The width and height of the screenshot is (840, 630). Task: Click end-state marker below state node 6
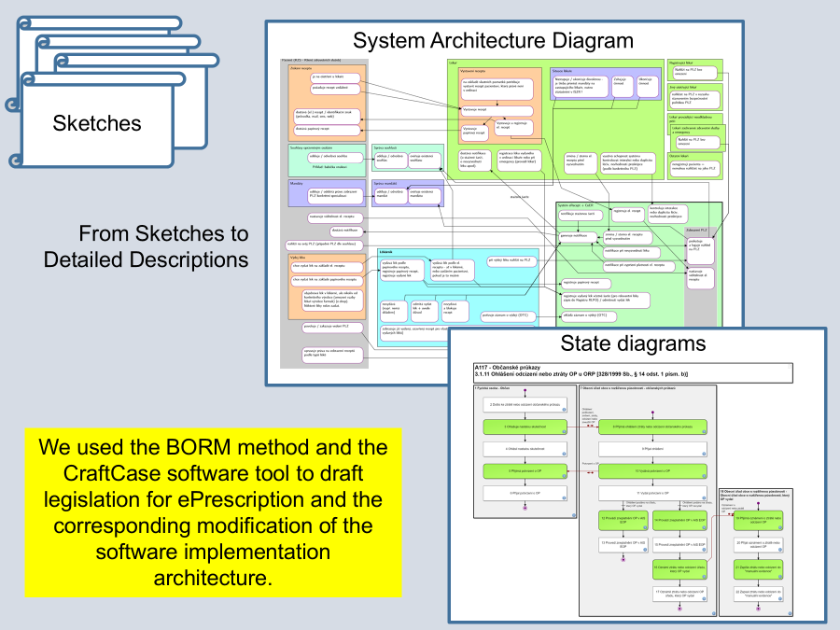pyautogui.click(x=527, y=507)
